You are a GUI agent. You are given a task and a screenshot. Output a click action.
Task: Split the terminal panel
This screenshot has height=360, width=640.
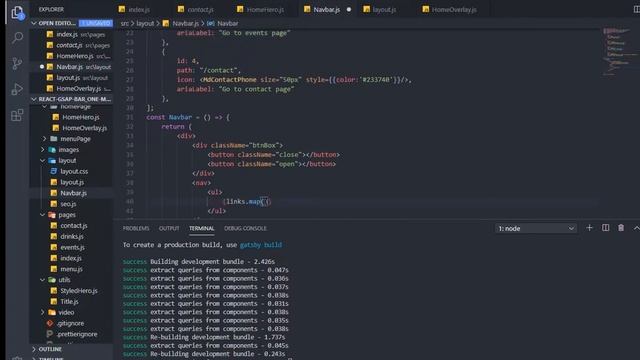pyautogui.click(x=605, y=228)
